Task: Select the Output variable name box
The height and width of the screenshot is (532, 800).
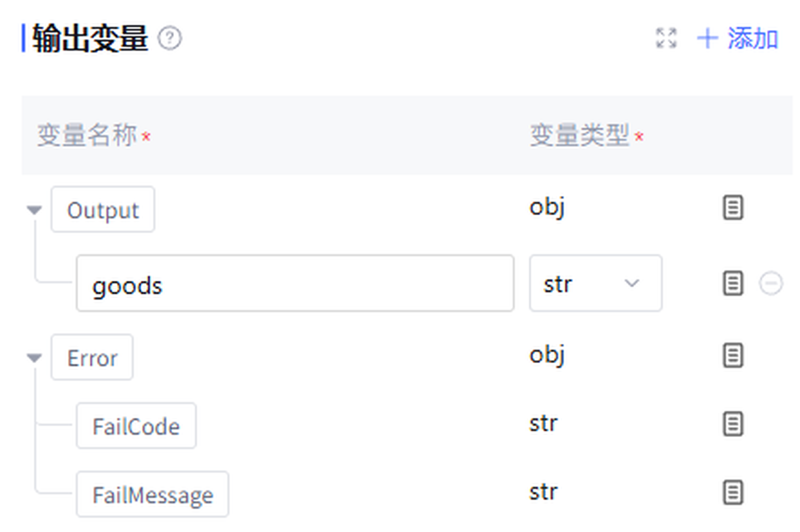Action: tap(102, 210)
